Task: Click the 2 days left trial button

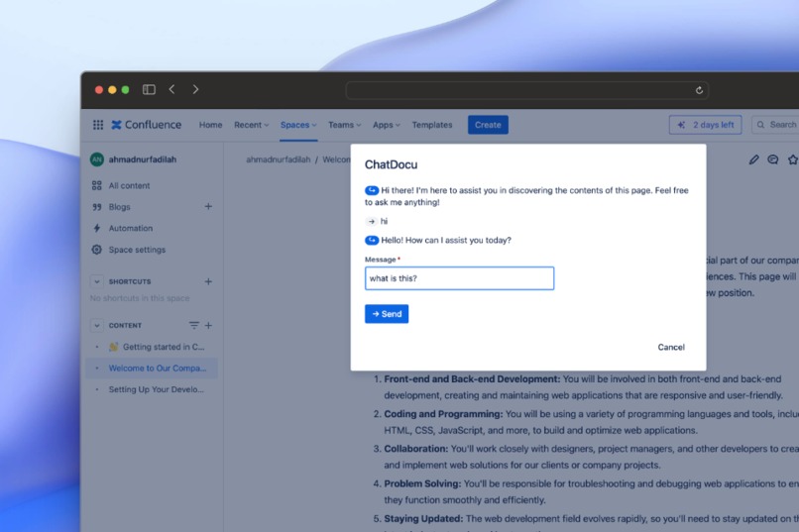Action: click(x=705, y=125)
